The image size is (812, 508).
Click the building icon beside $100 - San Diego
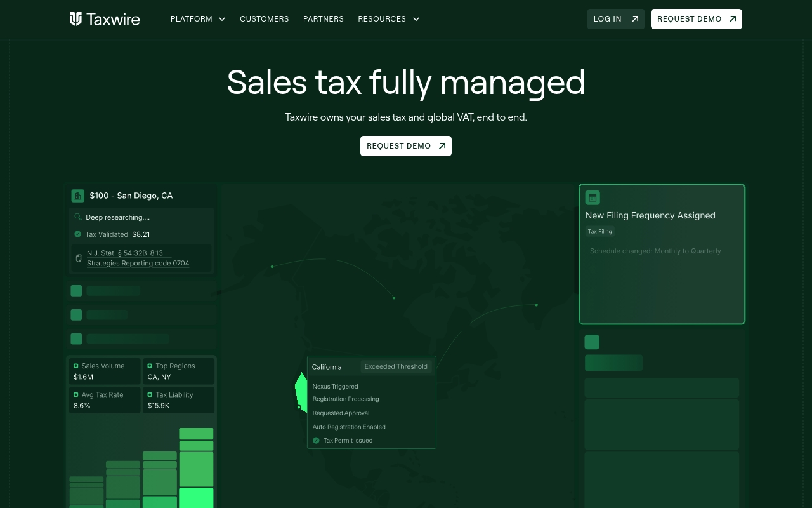point(78,196)
